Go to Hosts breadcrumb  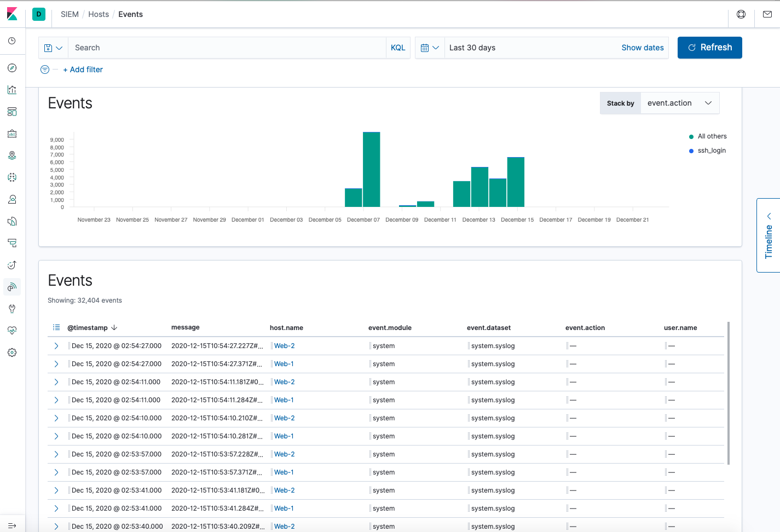pos(99,14)
